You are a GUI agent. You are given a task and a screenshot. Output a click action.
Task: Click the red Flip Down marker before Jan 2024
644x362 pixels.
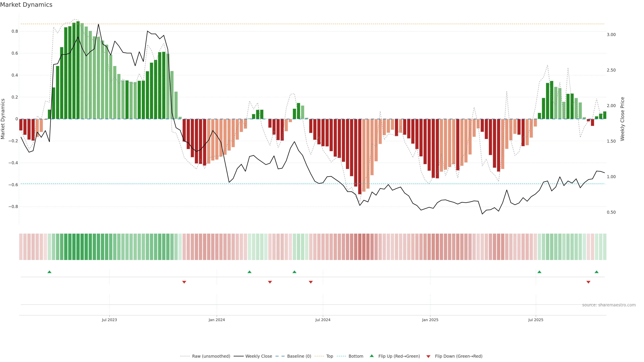click(x=184, y=282)
